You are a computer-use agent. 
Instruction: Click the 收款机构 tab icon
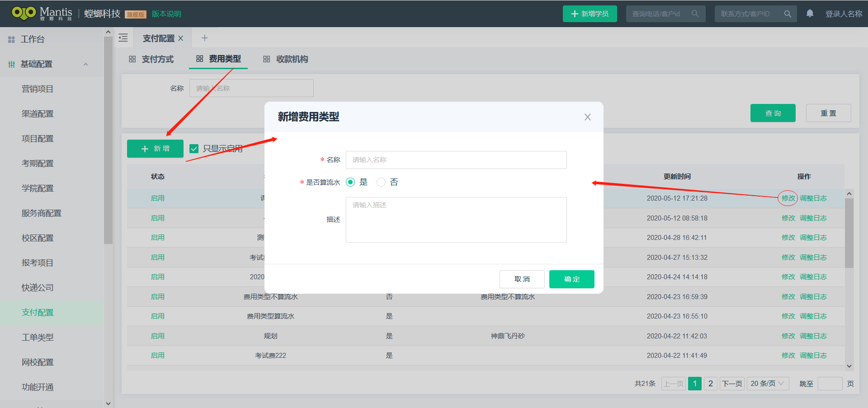(266, 59)
